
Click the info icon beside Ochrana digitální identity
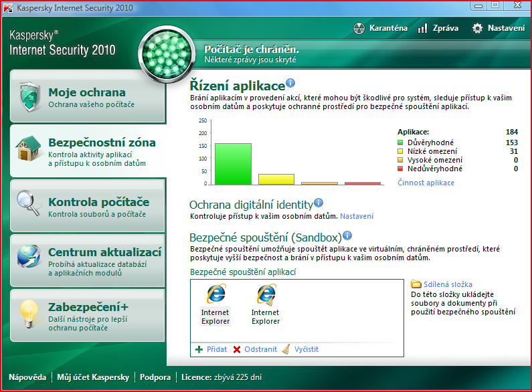pyautogui.click(x=319, y=203)
